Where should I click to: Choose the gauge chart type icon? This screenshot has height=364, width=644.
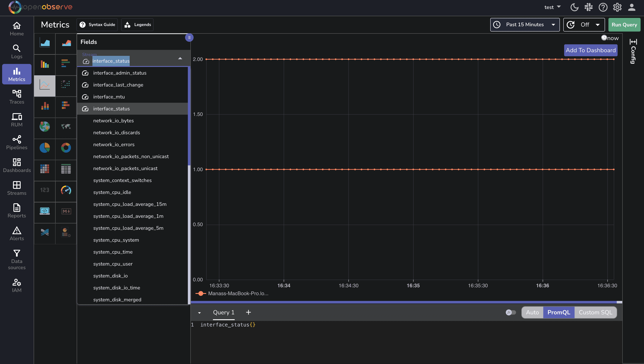66,190
